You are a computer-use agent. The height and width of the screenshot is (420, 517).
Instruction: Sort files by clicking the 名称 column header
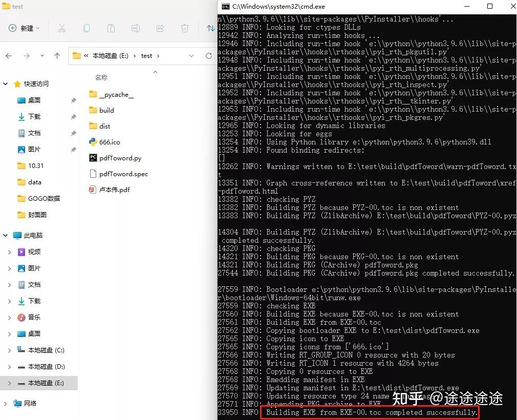click(x=100, y=78)
